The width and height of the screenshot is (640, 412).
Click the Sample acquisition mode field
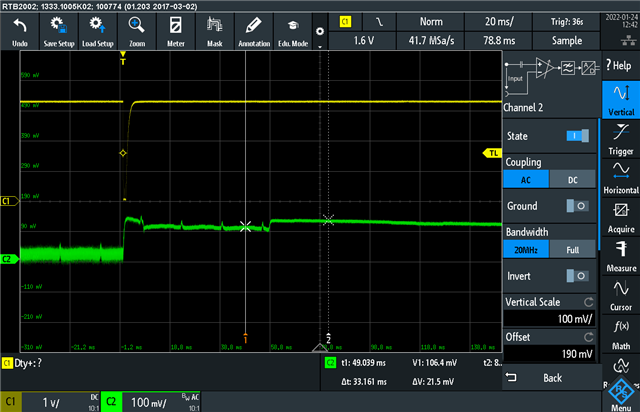(x=567, y=40)
